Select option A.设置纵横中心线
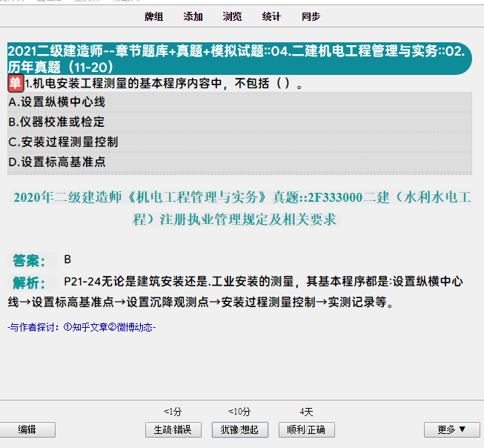The height and width of the screenshot is (448, 484). pos(239,102)
